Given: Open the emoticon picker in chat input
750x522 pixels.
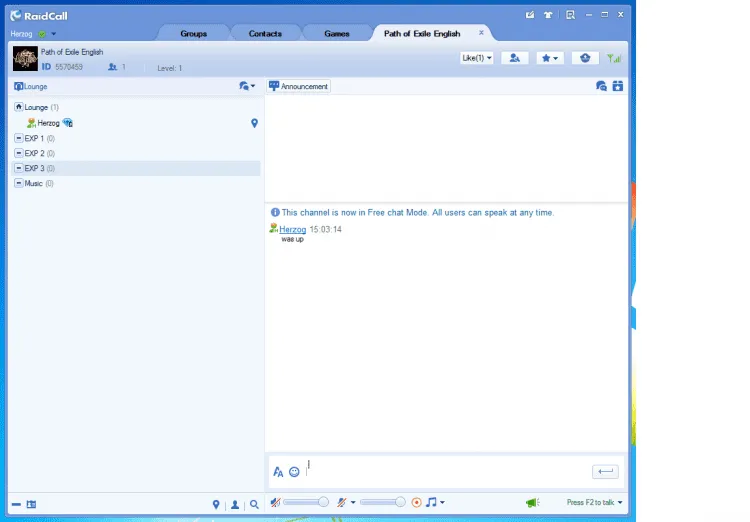Looking at the screenshot, I should click(x=294, y=472).
